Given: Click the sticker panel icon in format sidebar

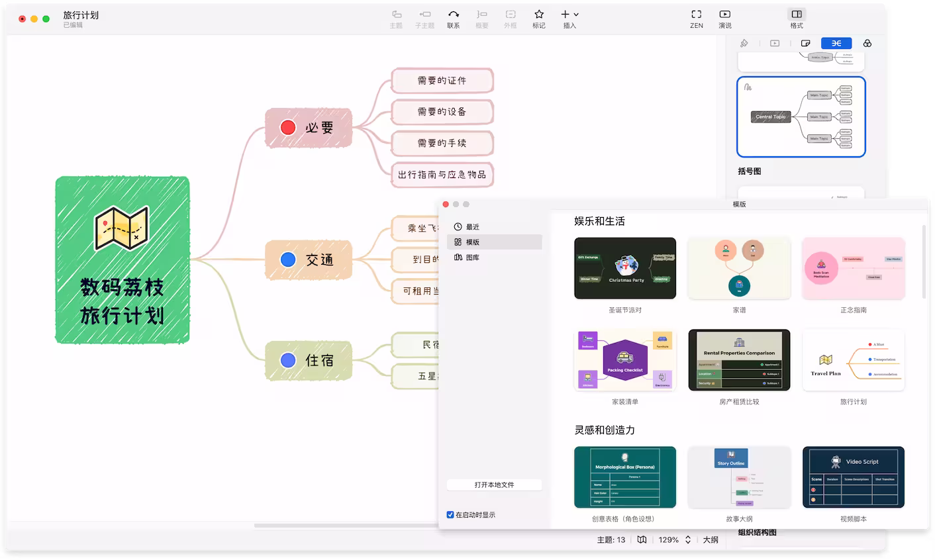Looking at the screenshot, I should (805, 42).
